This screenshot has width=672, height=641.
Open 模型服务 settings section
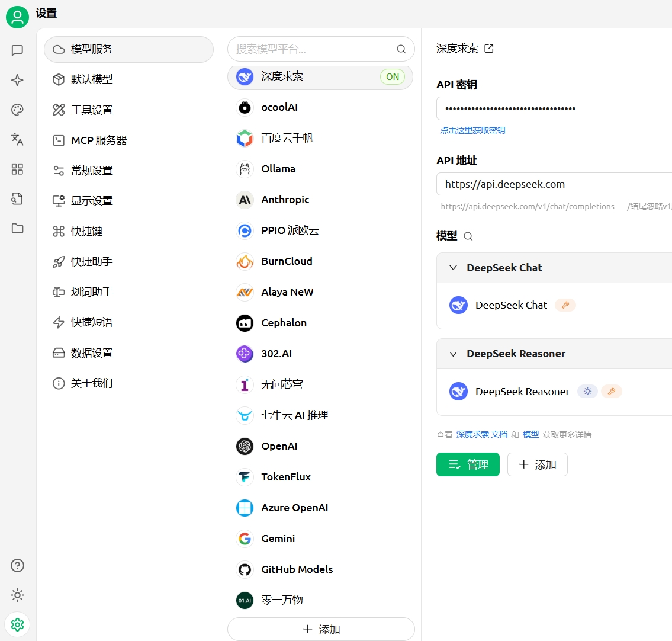point(128,49)
